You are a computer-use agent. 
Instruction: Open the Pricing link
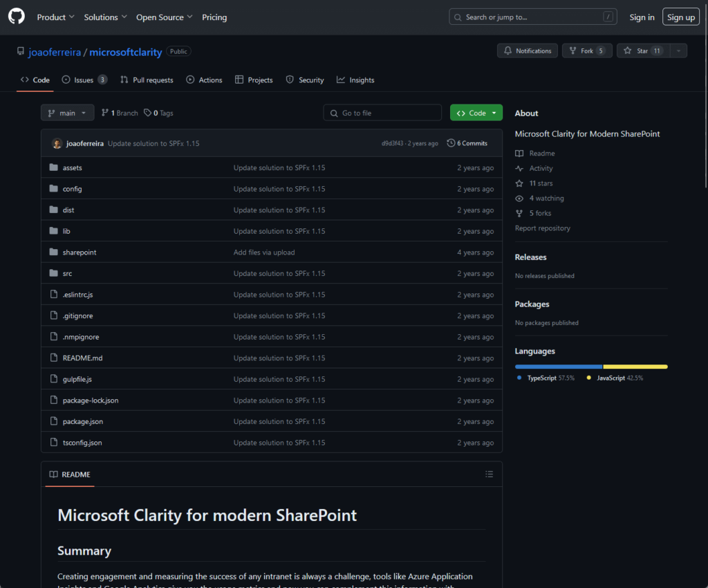[214, 17]
